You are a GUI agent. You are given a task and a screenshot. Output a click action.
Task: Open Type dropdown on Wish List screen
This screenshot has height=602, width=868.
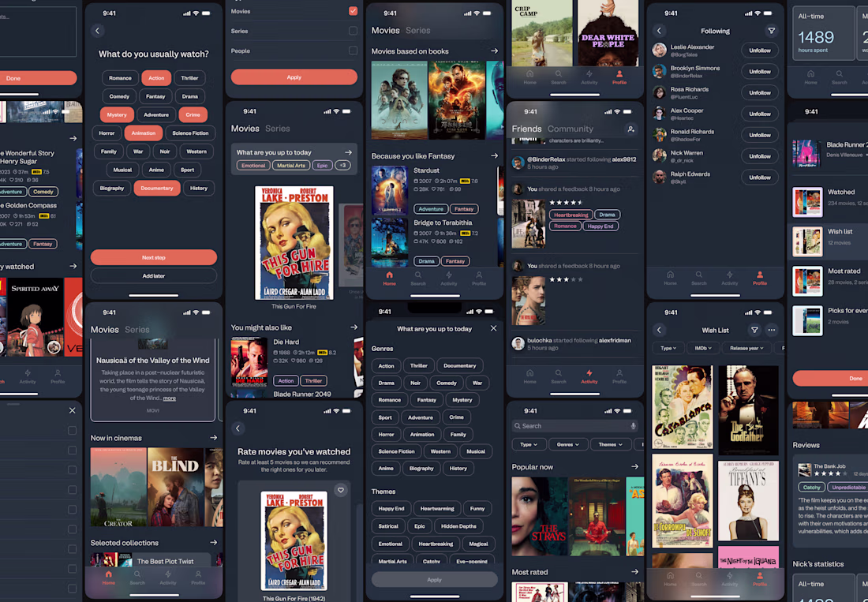pyautogui.click(x=668, y=348)
